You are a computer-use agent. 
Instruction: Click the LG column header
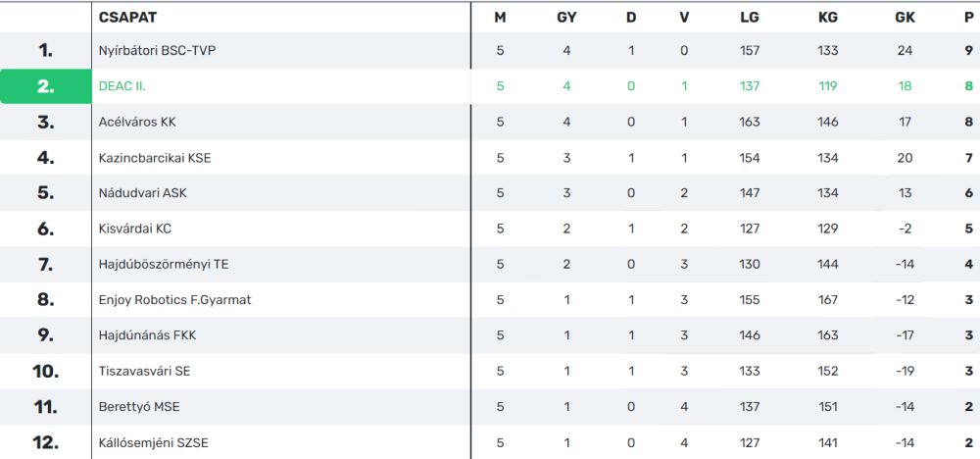(749, 18)
